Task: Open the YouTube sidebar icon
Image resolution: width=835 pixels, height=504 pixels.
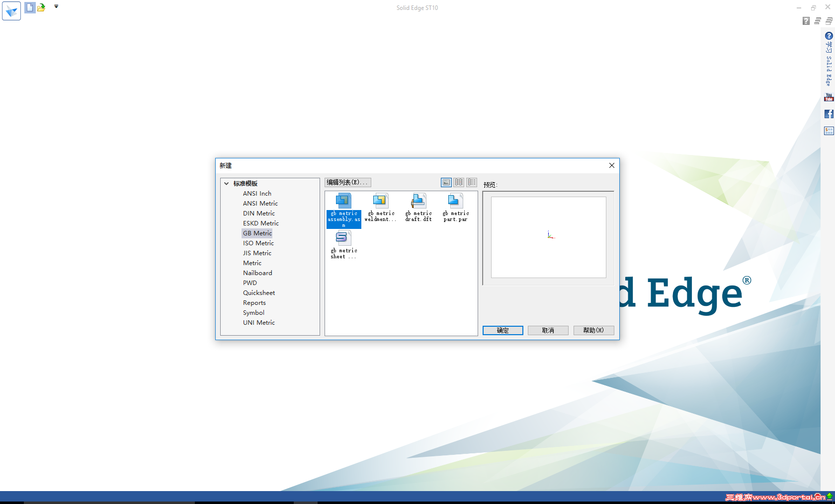Action: tap(829, 97)
